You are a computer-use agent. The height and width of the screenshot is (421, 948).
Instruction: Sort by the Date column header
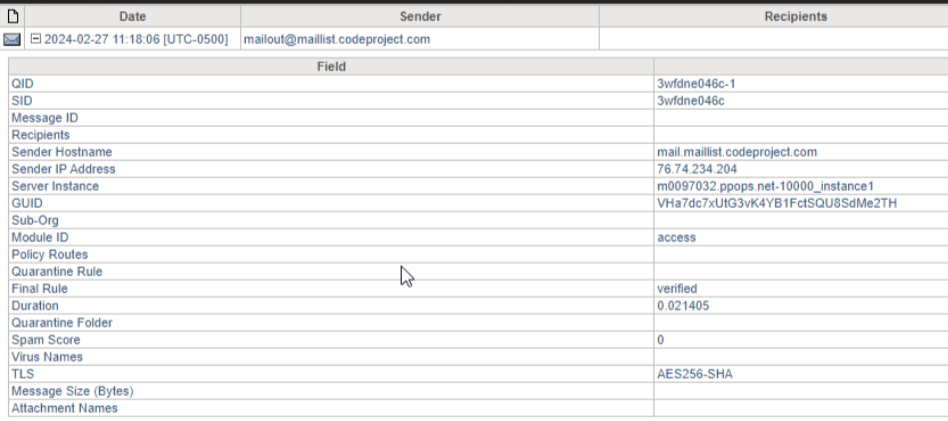tap(132, 17)
